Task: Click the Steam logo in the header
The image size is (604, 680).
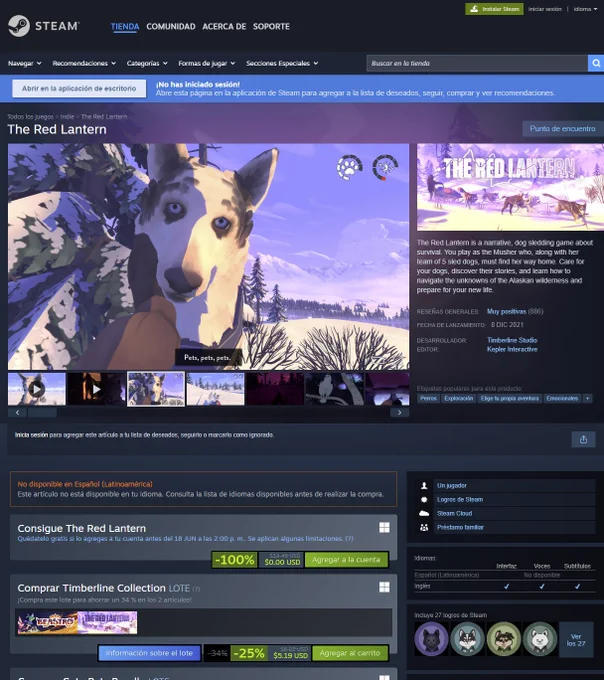Action: pos(43,26)
